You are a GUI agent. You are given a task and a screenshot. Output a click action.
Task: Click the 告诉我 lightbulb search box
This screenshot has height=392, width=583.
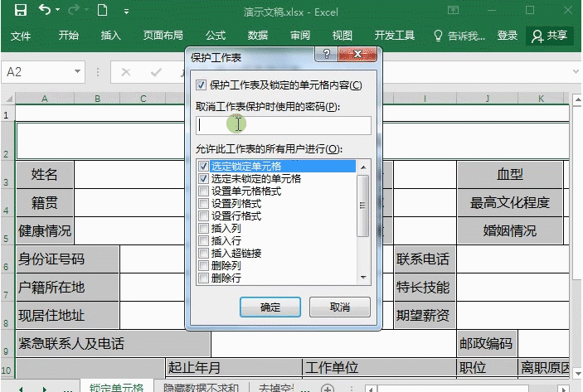pos(459,36)
